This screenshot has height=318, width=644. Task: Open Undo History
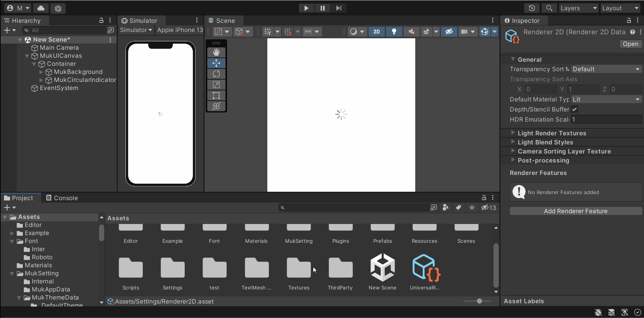[532, 8]
